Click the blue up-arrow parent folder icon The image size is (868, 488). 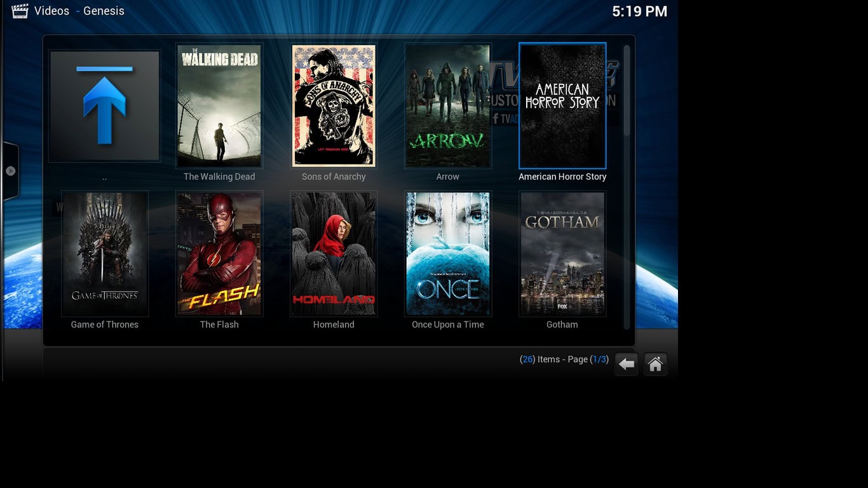105,105
